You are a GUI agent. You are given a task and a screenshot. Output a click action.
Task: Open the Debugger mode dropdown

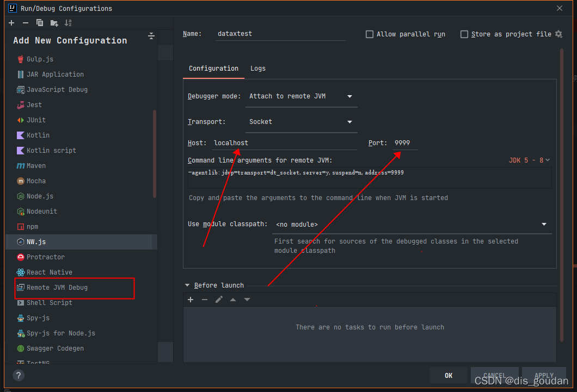(302, 97)
